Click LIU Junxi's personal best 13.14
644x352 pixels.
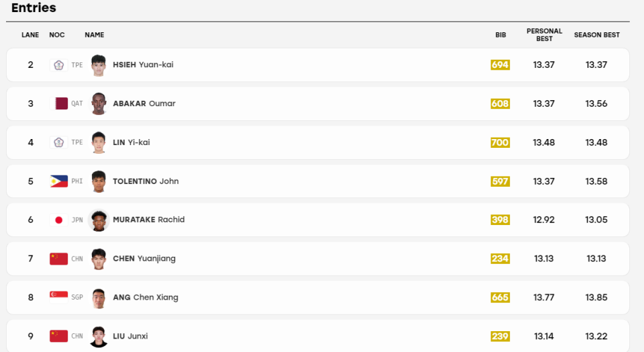coord(544,337)
